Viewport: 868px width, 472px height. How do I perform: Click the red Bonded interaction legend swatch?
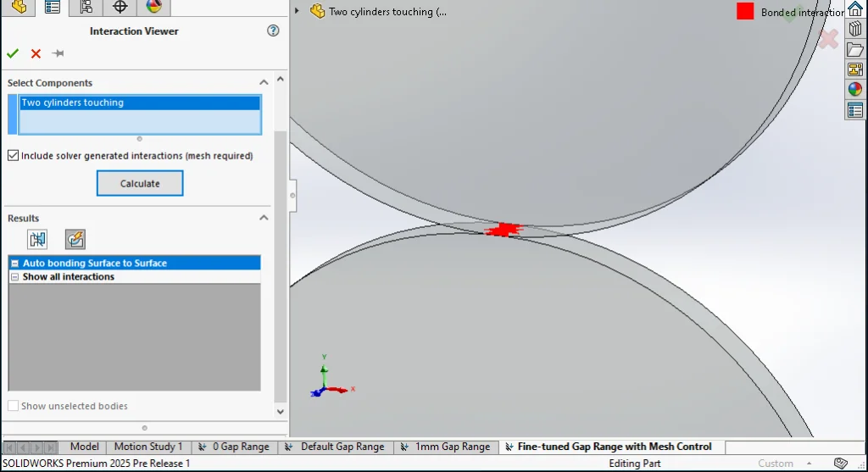pos(745,11)
